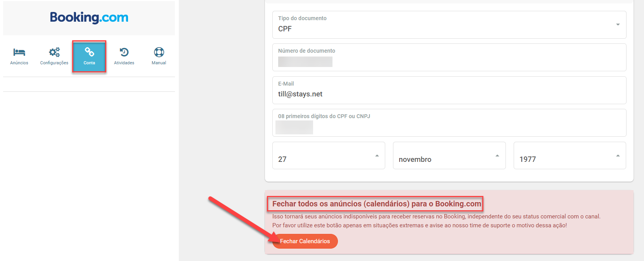This screenshot has height=261, width=644.
Task: Click the E-Mail field with till@stays.net
Action: (449, 90)
